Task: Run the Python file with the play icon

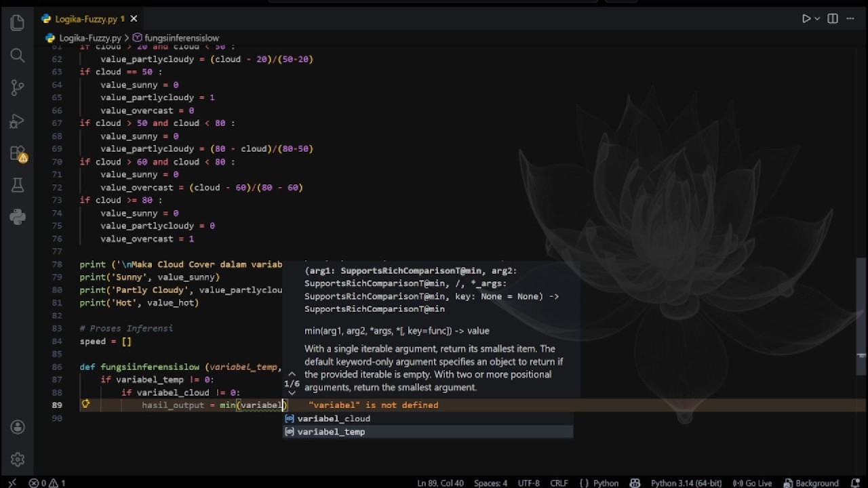Action: tap(806, 19)
